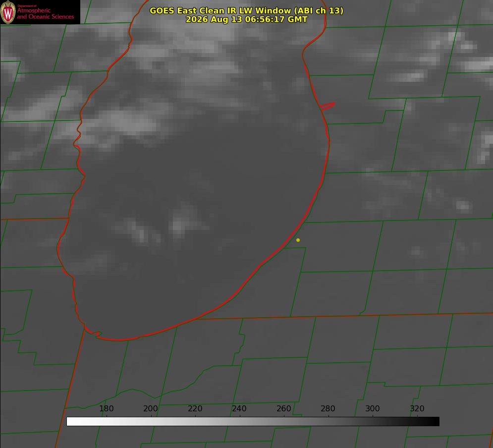Click the small red spit on the eastern shore

coord(328,106)
